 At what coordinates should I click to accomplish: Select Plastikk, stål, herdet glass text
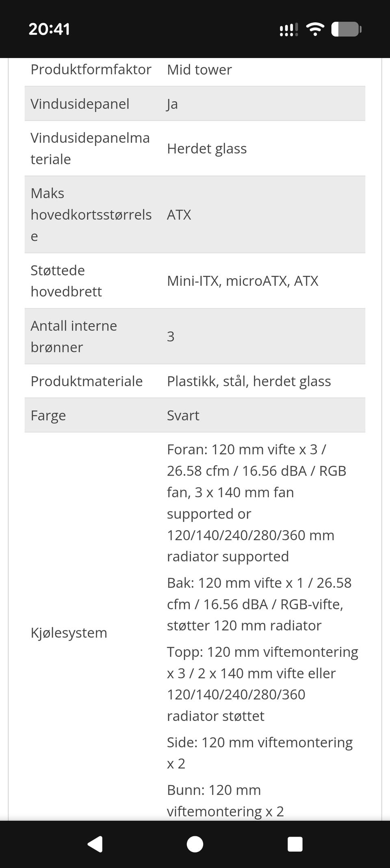tap(249, 381)
